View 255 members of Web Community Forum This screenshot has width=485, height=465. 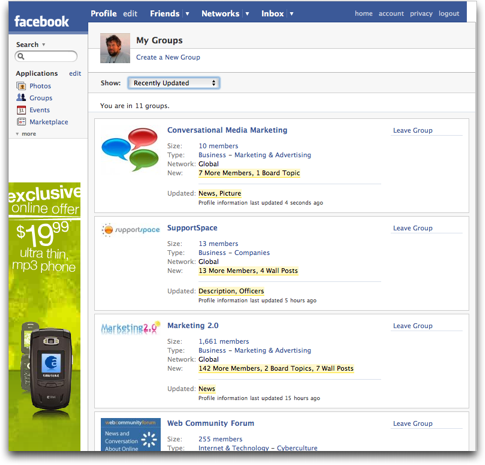[x=220, y=439]
